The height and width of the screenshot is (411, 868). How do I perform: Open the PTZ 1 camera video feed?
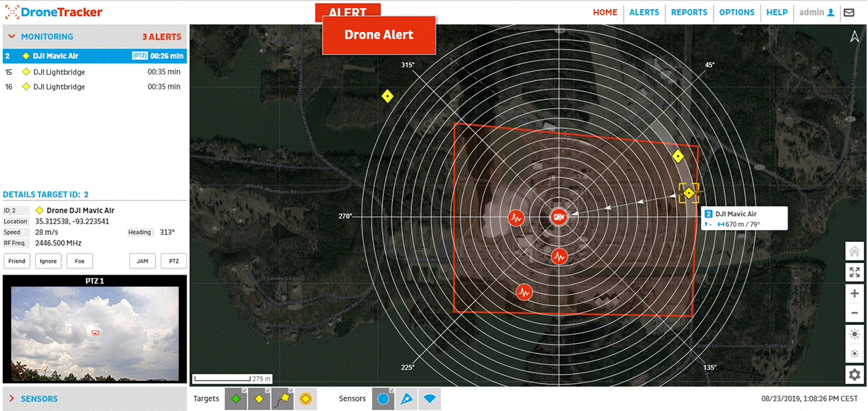click(95, 334)
